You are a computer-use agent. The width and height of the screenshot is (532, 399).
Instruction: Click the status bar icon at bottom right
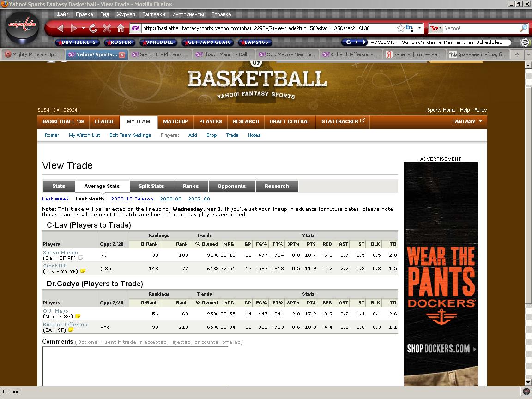pos(526,392)
